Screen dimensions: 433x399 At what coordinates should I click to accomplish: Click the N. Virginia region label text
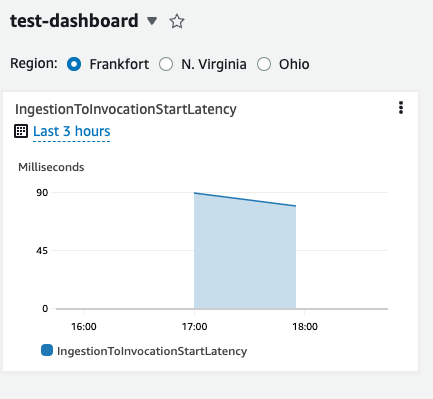(214, 64)
